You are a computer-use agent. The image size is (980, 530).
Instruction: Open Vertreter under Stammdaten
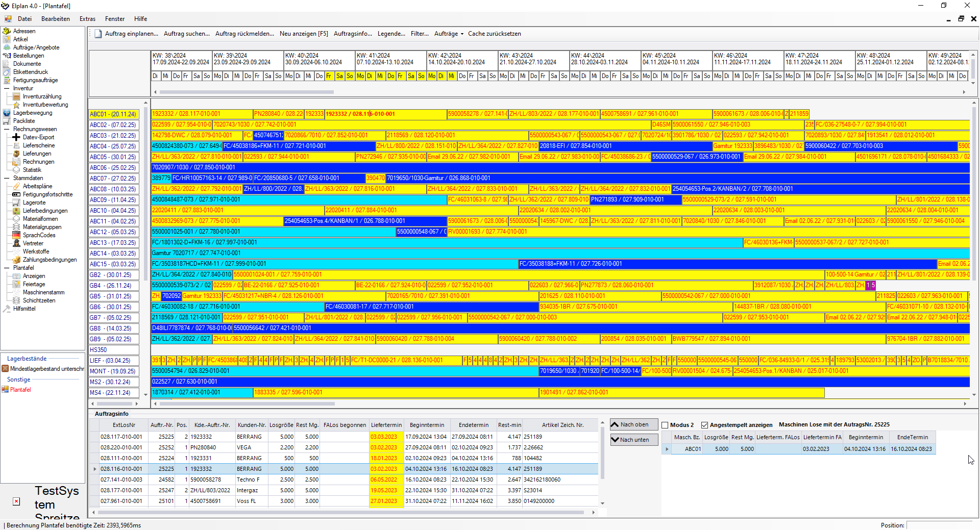(33, 243)
